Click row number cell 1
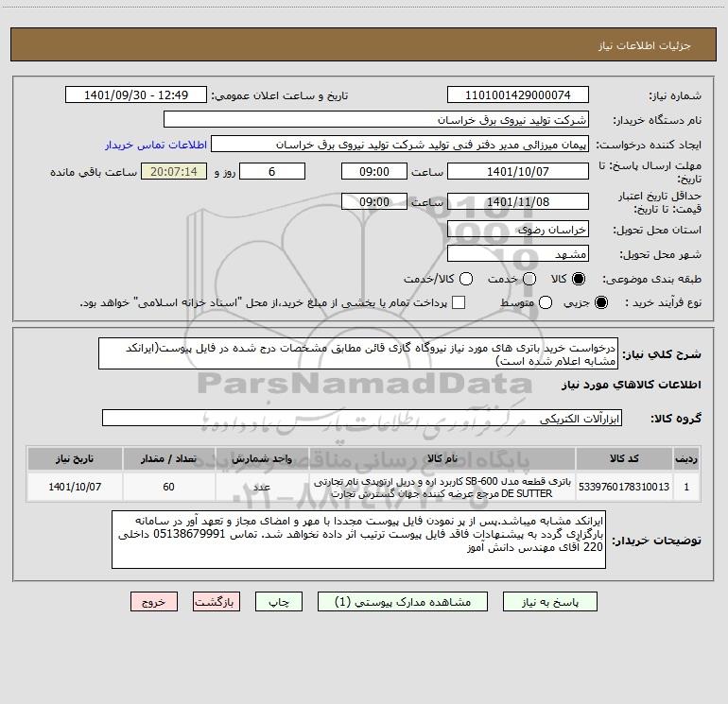Viewport: 728px width, 704px height. pyautogui.click(x=686, y=487)
